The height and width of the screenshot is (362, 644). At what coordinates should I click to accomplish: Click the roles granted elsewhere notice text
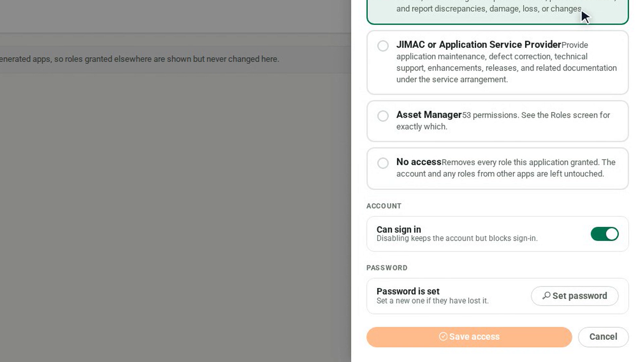139,59
